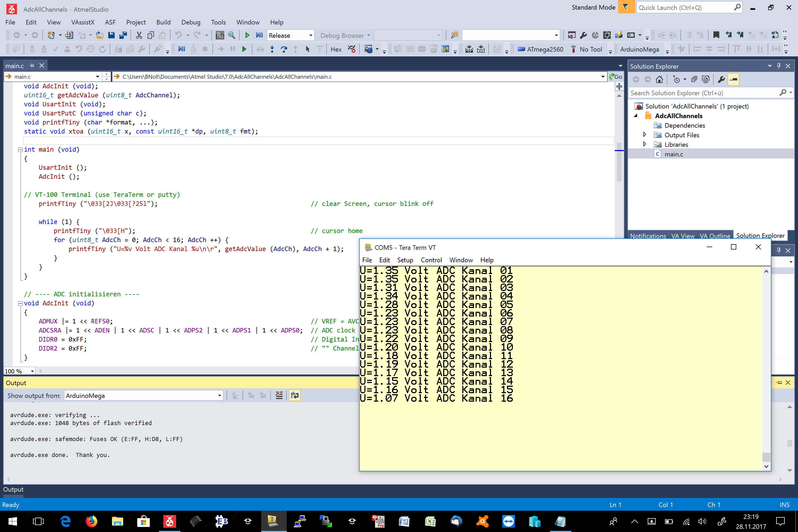The height and width of the screenshot is (532, 798).
Task: Open Word from the taskbar
Action: click(x=404, y=521)
